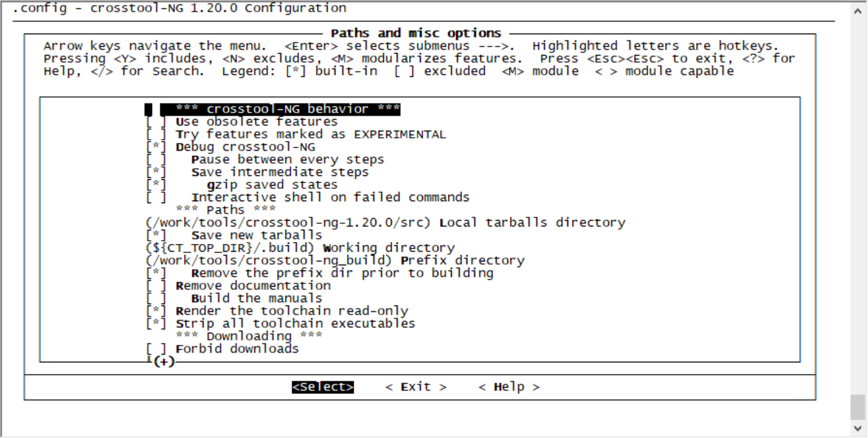Toggle the Use obsolete features checkbox
868x438 pixels.
[156, 122]
